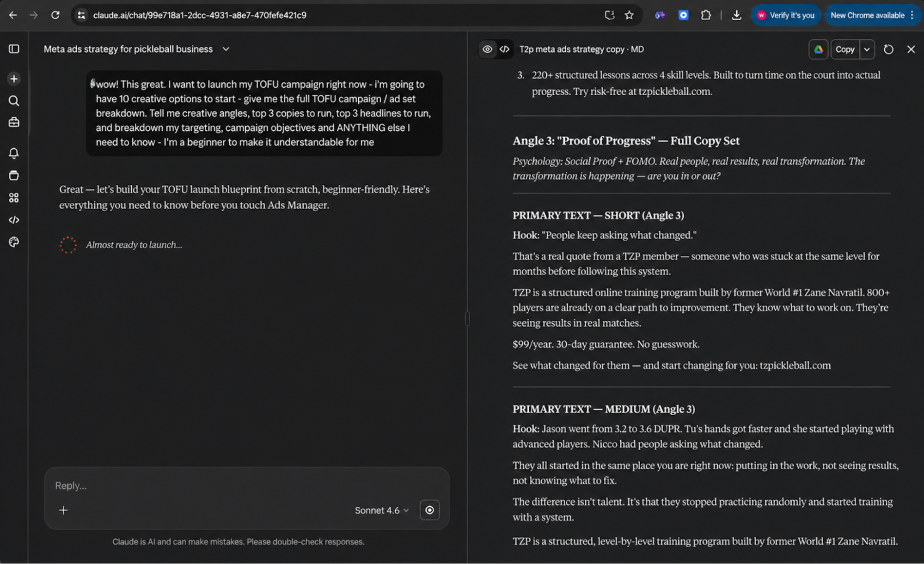The height and width of the screenshot is (564, 924).
Task: Open the Extensions puzzle menu
Action: click(x=706, y=15)
